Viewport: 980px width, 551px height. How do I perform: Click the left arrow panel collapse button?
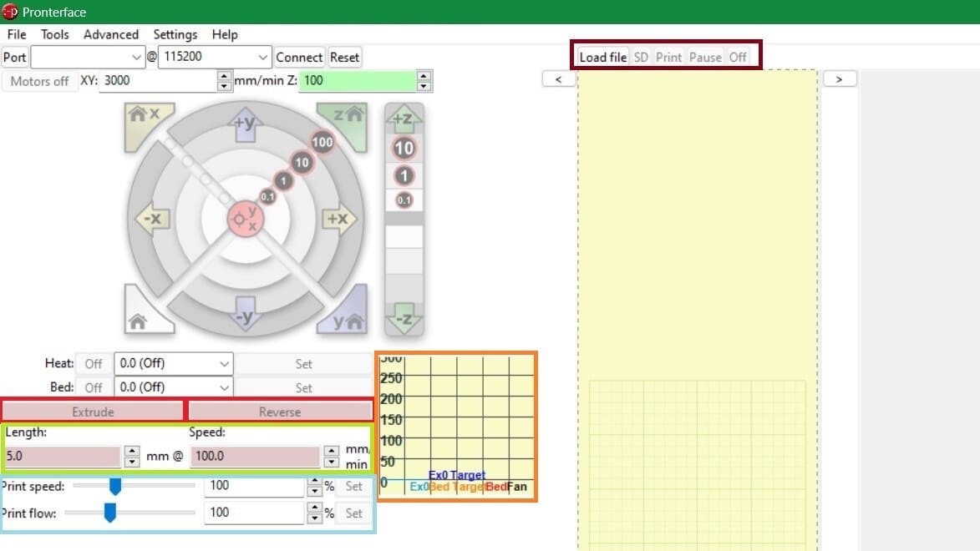[x=559, y=79]
